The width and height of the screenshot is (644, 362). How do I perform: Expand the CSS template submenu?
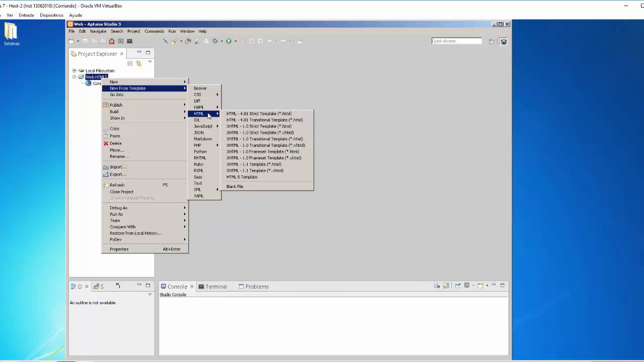[205, 95]
